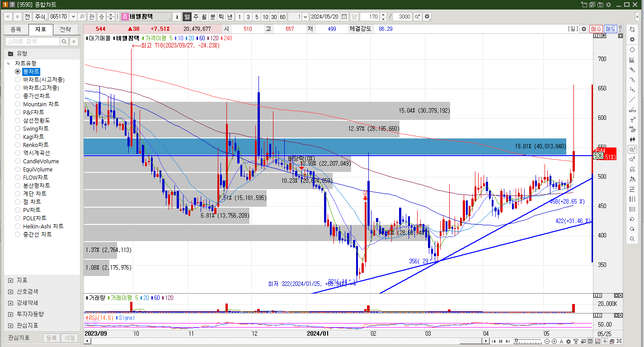This screenshot has height=347, width=644.
Task: Click the candlestick icon in right toolbar
Action: [632, 139]
